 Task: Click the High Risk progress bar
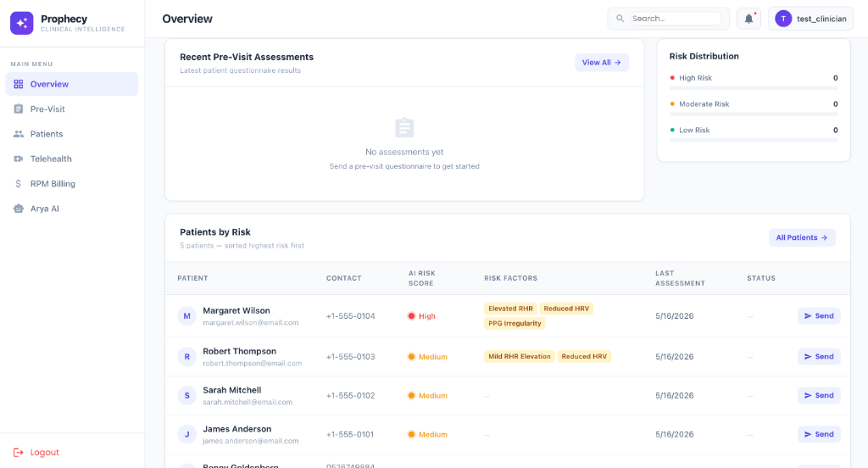pyautogui.click(x=754, y=88)
